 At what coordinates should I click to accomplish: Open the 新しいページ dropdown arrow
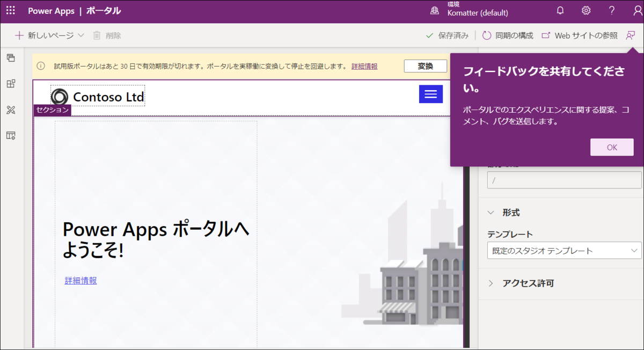tap(81, 35)
